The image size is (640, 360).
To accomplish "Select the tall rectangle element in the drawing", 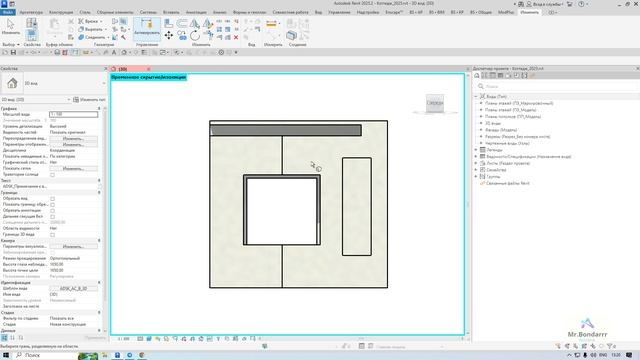I will point(357,207).
